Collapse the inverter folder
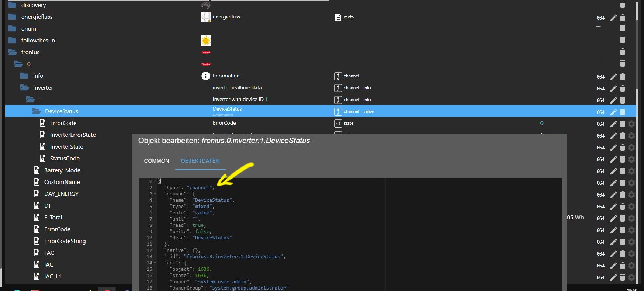Image resolution: width=644 pixels, height=291 pixels. tap(24, 87)
